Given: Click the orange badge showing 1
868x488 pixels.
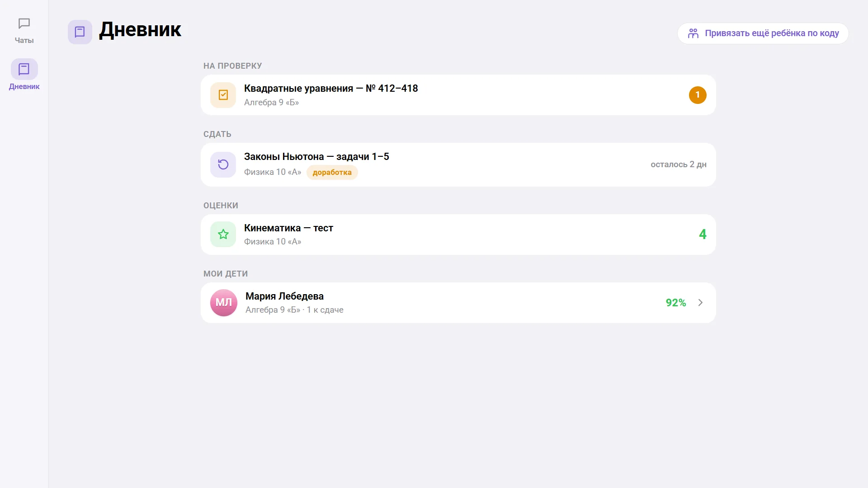Looking at the screenshot, I should 698,95.
